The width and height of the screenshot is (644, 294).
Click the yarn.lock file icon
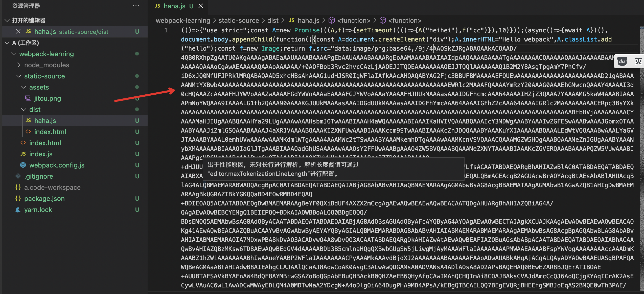[x=18, y=210]
